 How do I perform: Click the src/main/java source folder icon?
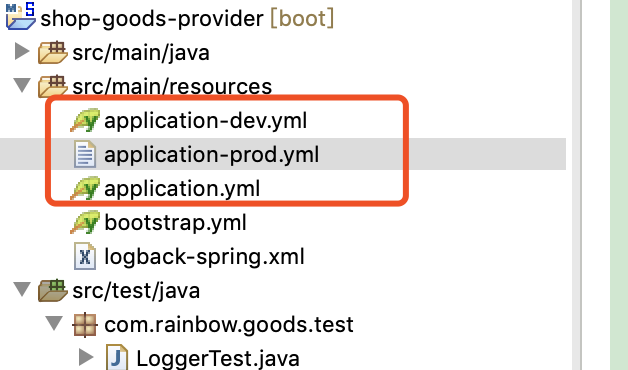52,52
